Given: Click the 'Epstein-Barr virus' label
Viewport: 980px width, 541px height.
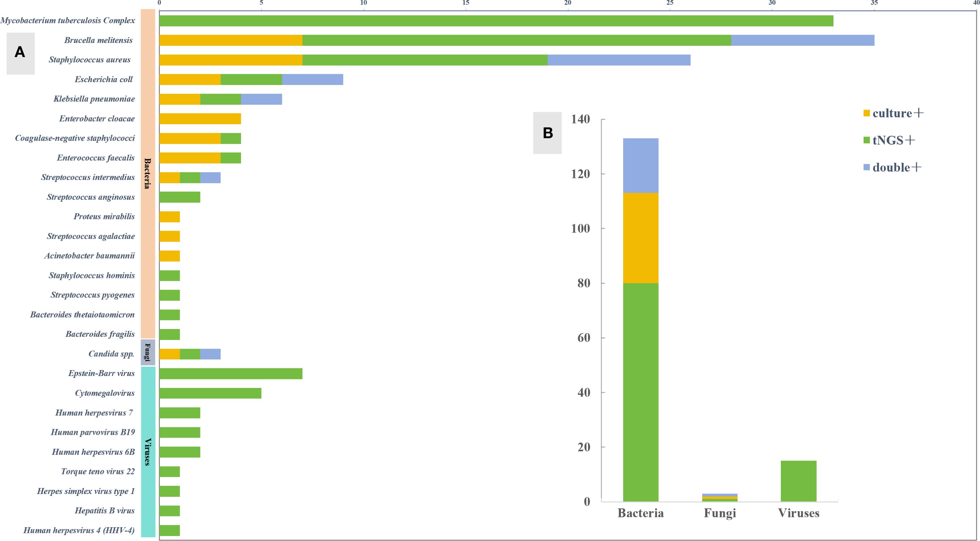Looking at the screenshot, I should (101, 374).
